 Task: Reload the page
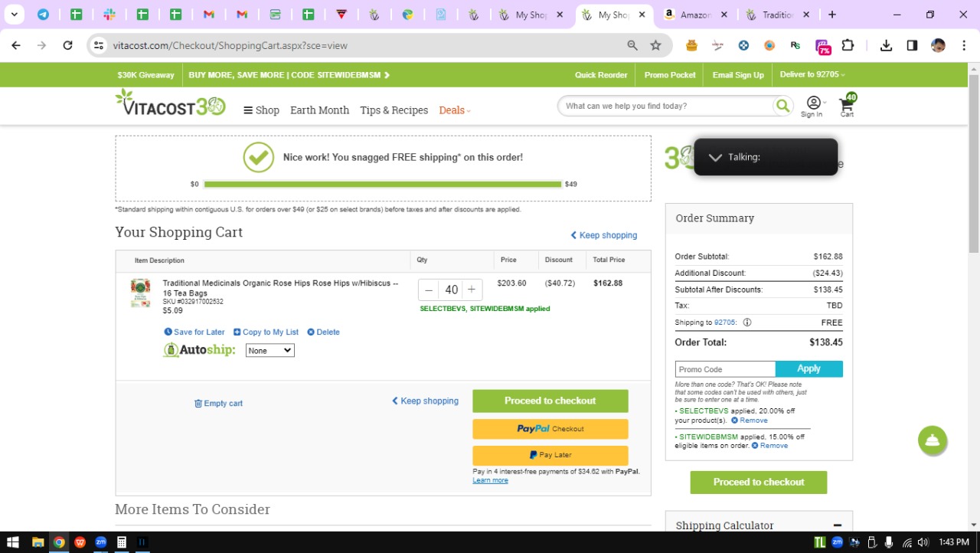pos(67,45)
